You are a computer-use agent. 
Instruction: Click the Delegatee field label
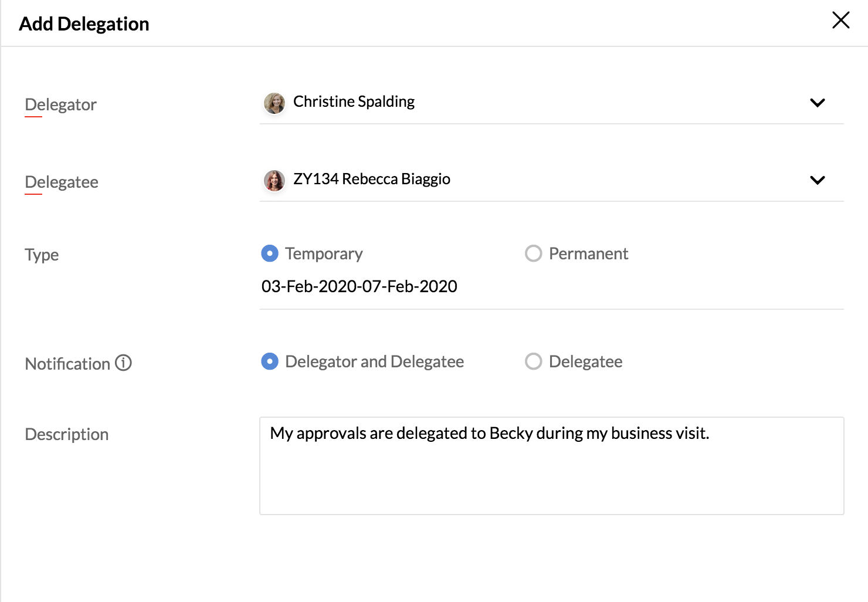[x=62, y=182]
